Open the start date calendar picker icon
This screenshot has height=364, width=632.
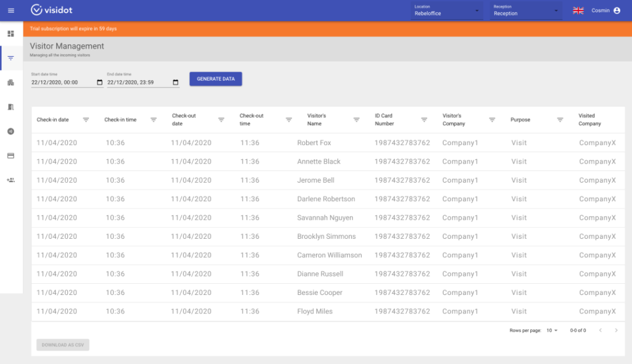(x=99, y=82)
